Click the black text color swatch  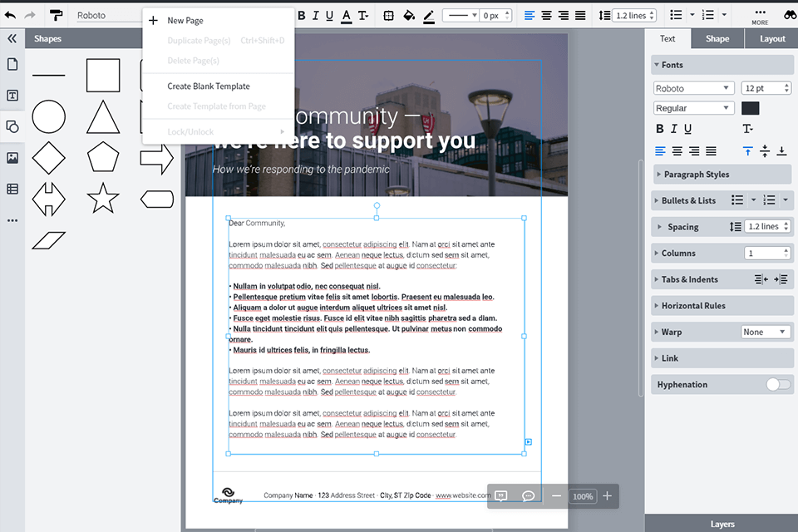coord(750,108)
